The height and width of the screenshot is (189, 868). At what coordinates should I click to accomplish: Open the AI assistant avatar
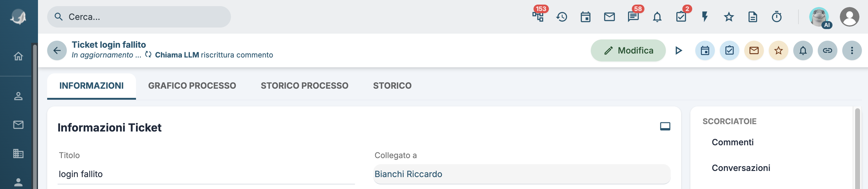(819, 17)
